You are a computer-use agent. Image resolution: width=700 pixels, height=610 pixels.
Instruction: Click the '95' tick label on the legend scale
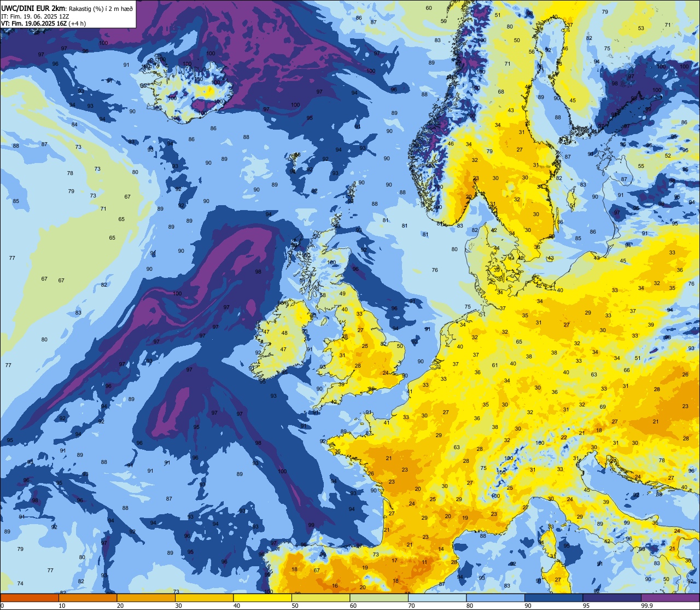coord(586,606)
